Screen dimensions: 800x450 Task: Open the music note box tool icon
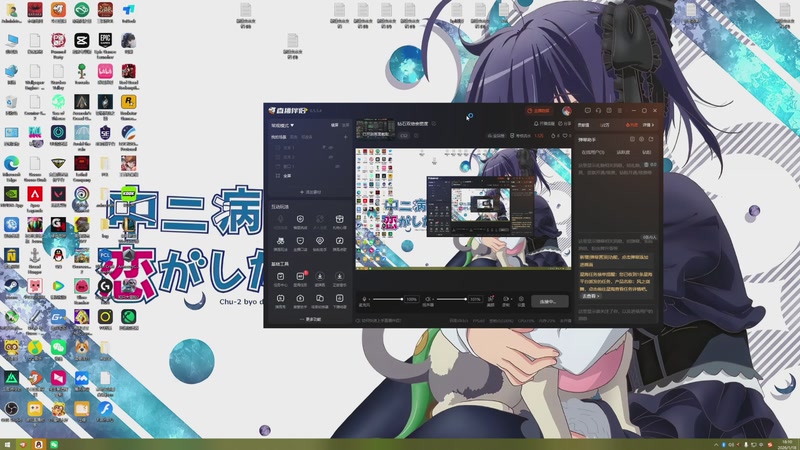pyautogui.click(x=339, y=241)
